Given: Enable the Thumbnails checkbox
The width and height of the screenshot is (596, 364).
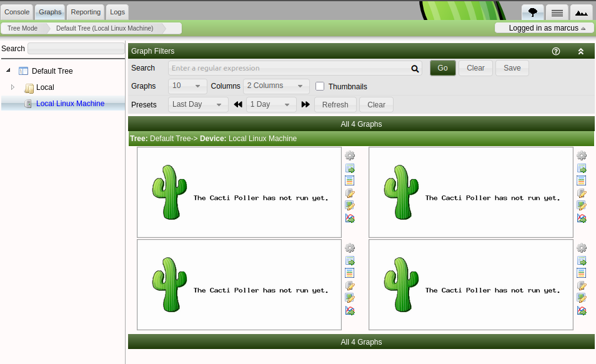Looking at the screenshot, I should click(x=320, y=86).
